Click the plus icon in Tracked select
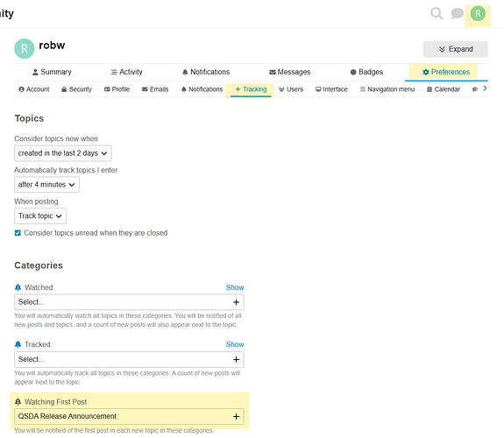Image resolution: width=504 pixels, height=438 pixels. [236, 359]
